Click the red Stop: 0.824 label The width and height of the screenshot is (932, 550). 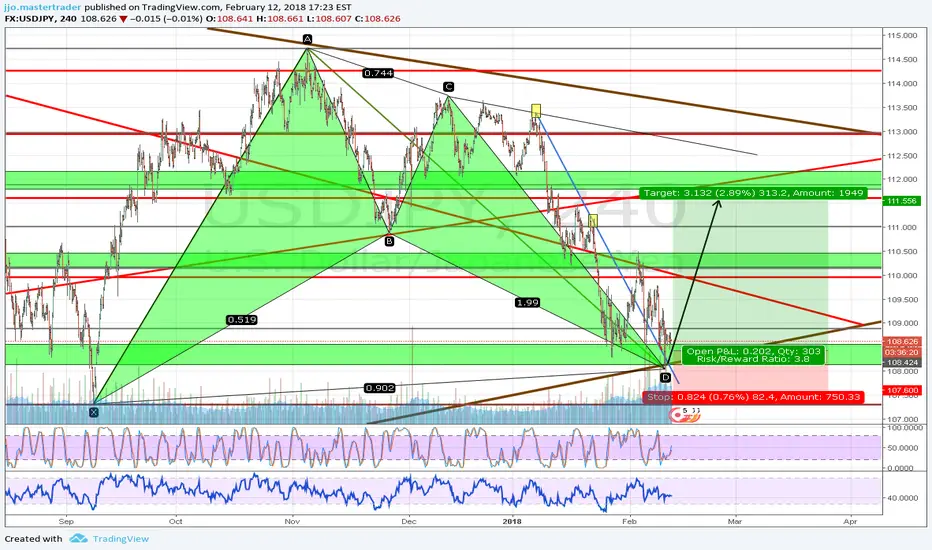click(753, 397)
